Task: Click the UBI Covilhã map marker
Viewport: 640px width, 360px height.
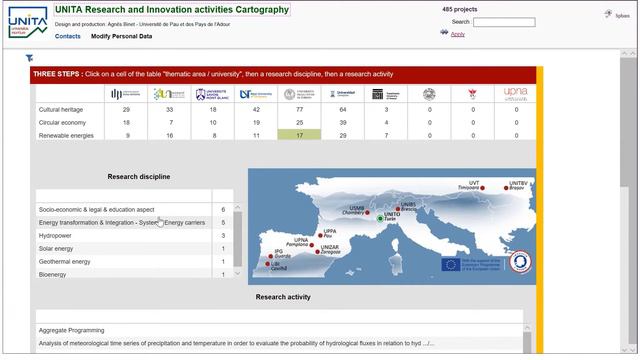Action: [x=268, y=264]
